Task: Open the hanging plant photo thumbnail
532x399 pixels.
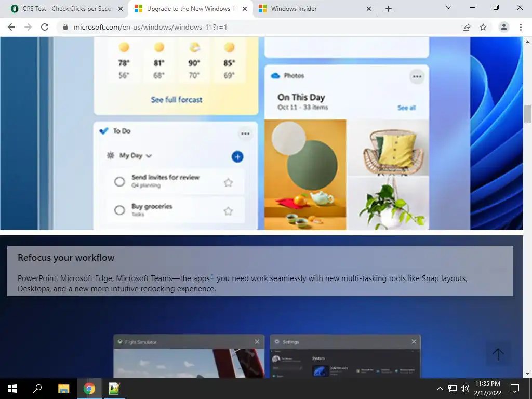Action: [389, 203]
